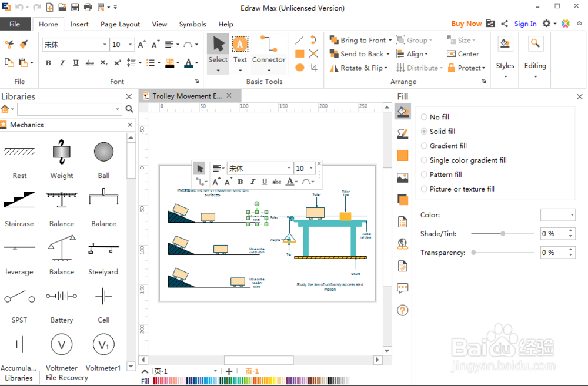Open the font name dropdown in ribbon
Viewport: 588px width, 386px height.
coord(105,45)
